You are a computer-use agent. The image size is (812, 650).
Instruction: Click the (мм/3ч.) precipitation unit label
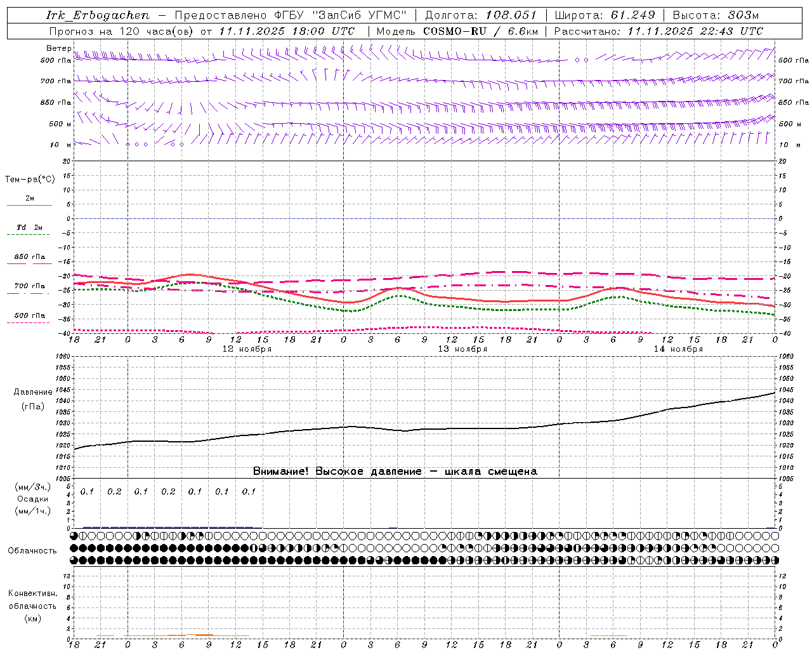[33, 487]
